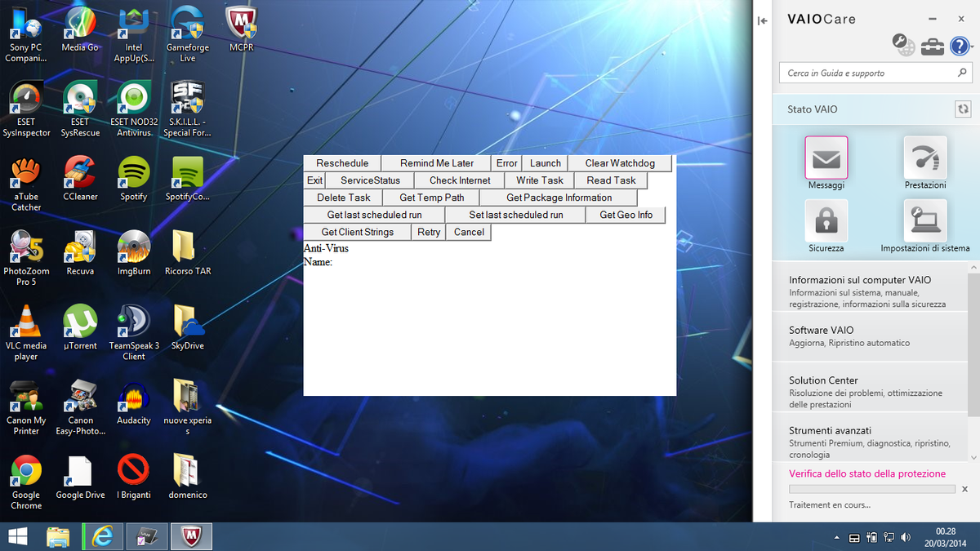Screen dimensions: 980x551
Task: Open the Spotify desktop icon
Action: tap(134, 179)
